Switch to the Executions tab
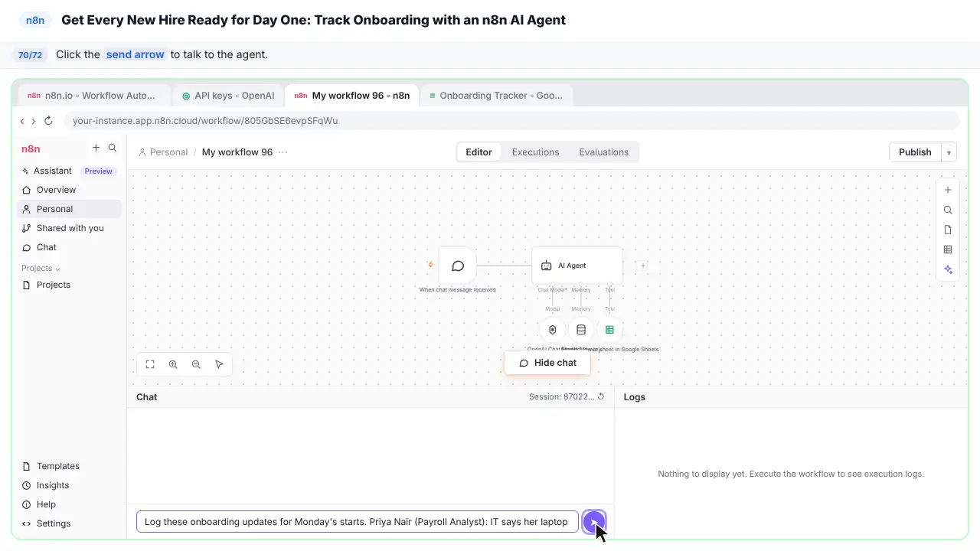980x551 pixels. point(535,152)
